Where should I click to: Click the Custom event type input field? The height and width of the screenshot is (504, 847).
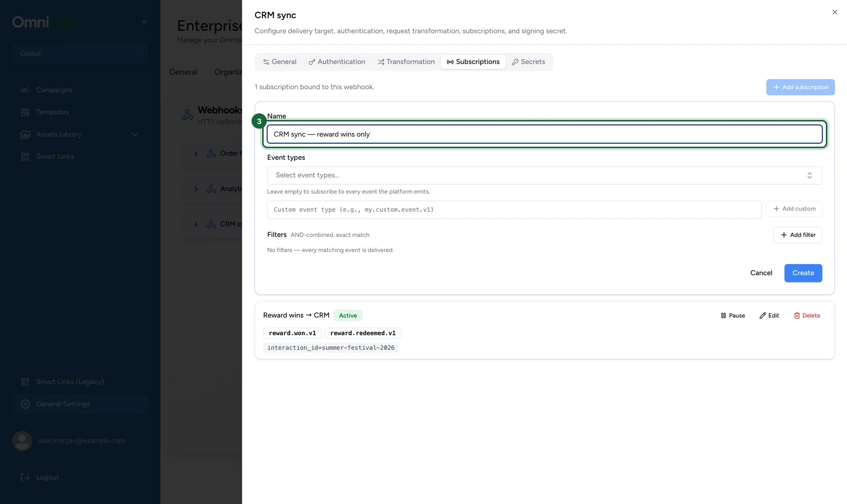514,210
